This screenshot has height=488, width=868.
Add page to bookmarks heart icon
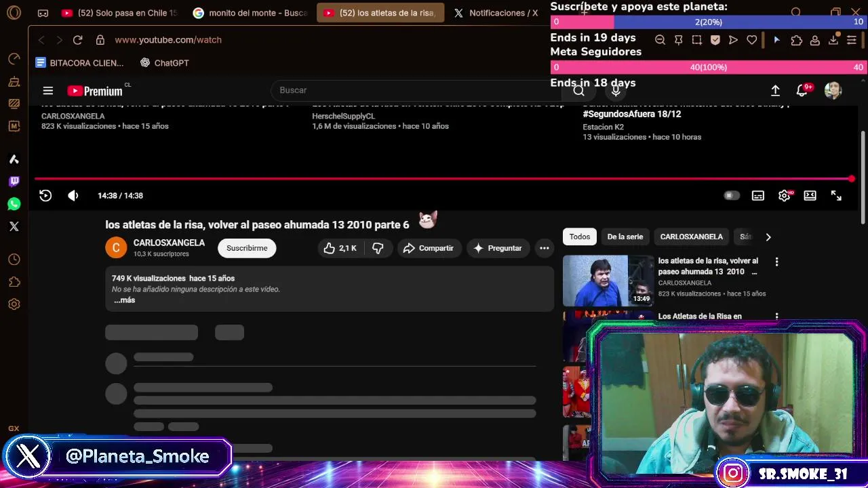[x=751, y=40]
